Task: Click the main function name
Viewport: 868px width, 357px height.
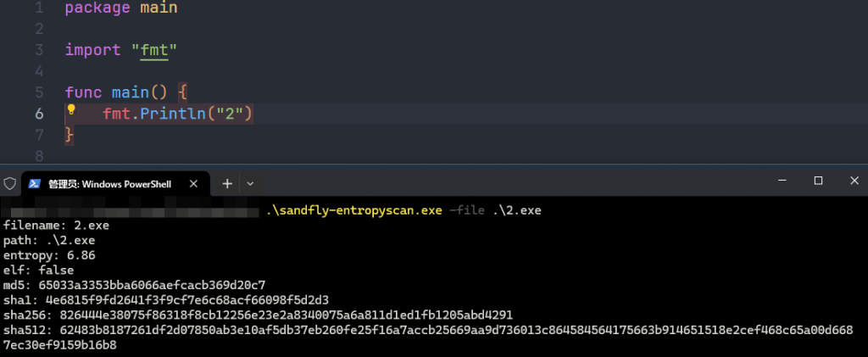Action: [128, 92]
